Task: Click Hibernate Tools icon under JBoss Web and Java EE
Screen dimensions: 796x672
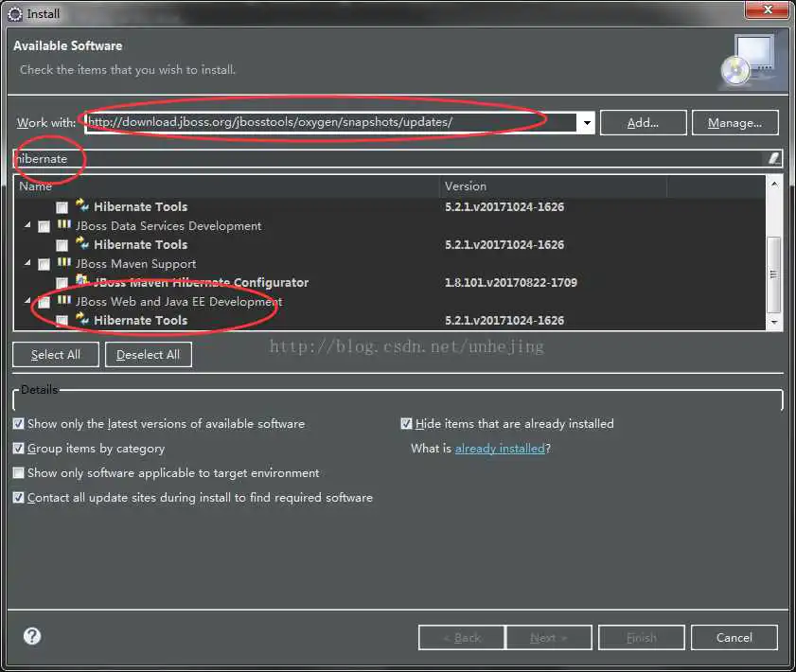Action: click(82, 319)
